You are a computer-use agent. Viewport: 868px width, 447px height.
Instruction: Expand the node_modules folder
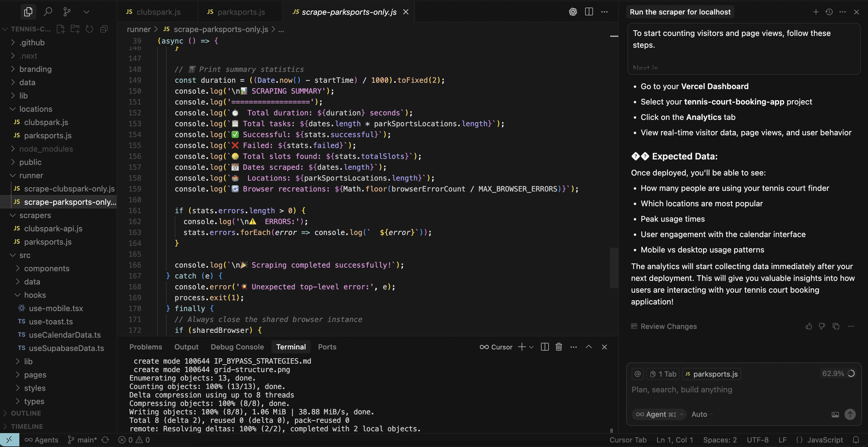pyautogui.click(x=46, y=149)
